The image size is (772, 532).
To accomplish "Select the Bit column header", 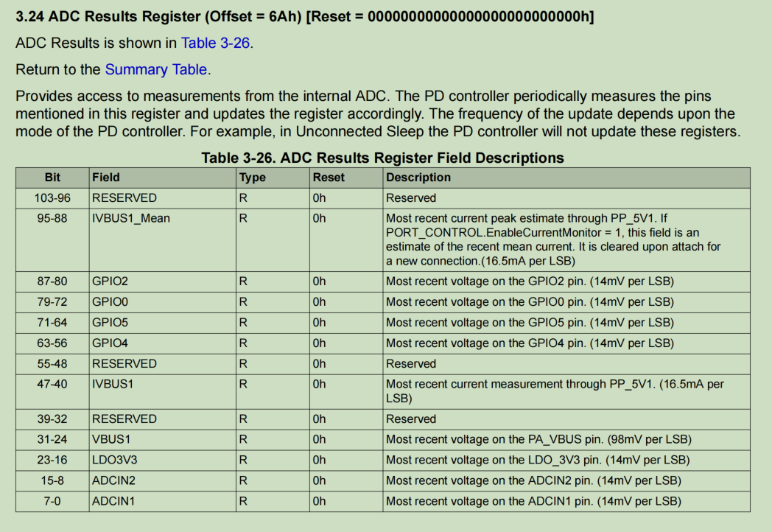I will pos(52,178).
